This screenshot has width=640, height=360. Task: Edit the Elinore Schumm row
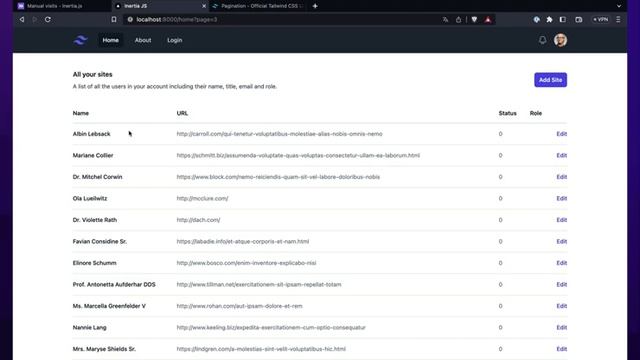point(562,263)
